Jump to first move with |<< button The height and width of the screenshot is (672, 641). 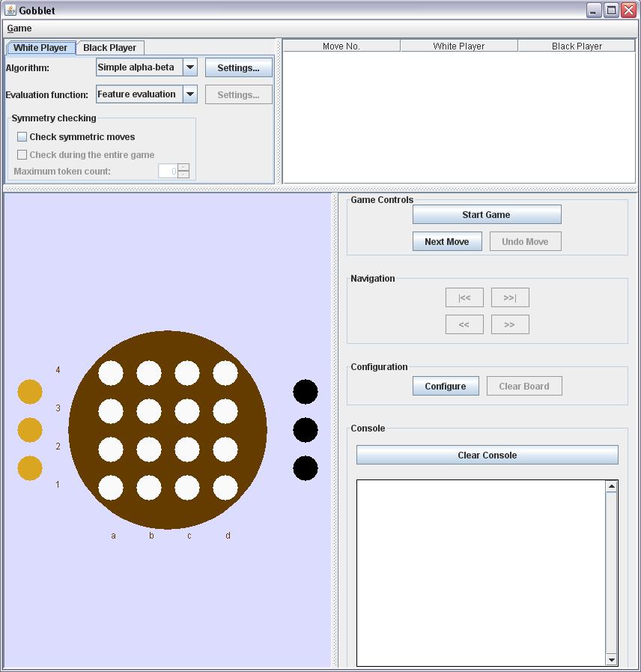[x=464, y=297]
